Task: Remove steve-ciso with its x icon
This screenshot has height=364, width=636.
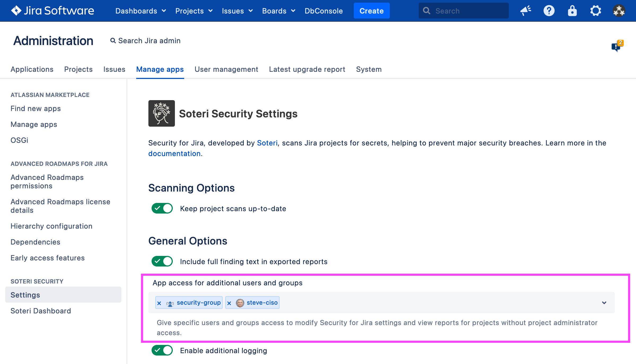Action: click(229, 303)
